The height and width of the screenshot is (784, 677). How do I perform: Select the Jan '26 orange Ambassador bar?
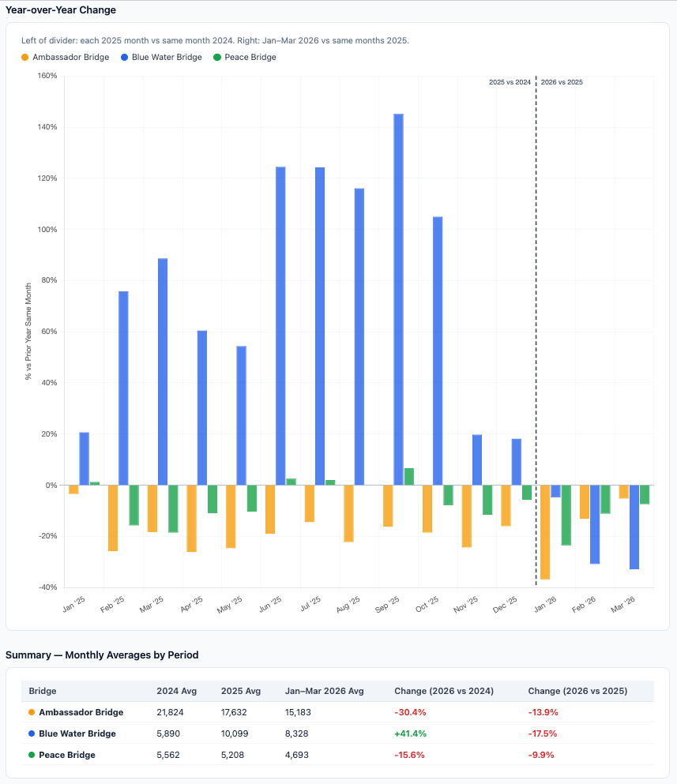(x=545, y=532)
